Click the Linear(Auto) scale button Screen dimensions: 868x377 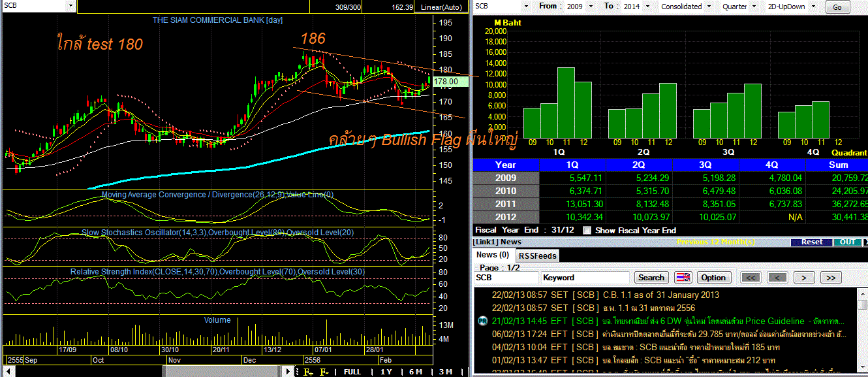pos(441,7)
